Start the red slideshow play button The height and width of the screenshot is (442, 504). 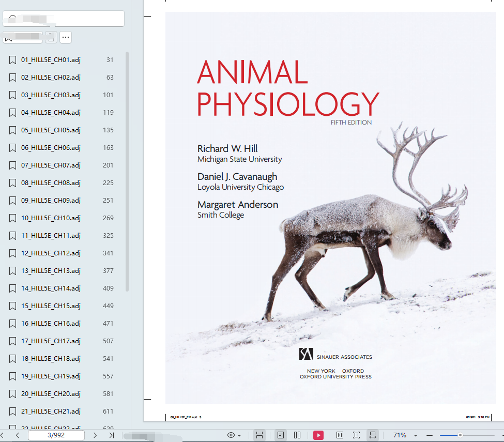pos(318,435)
